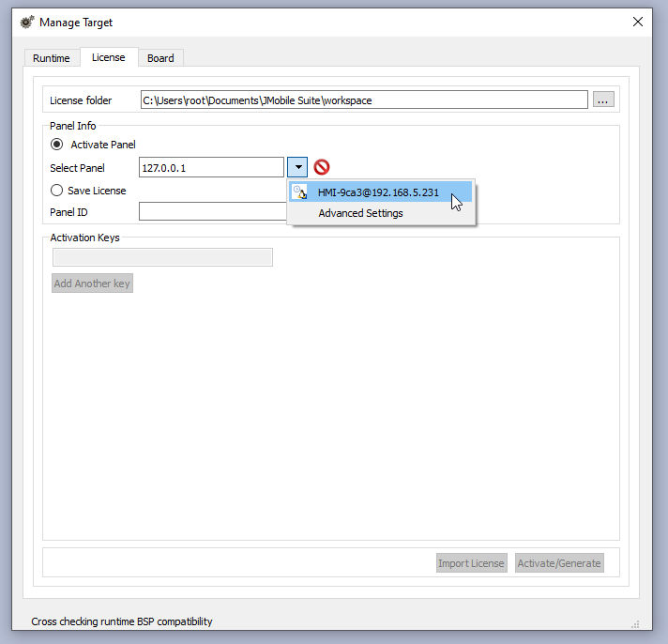Click into the License folder path field
Viewport: 668px width, 644px height.
363,100
